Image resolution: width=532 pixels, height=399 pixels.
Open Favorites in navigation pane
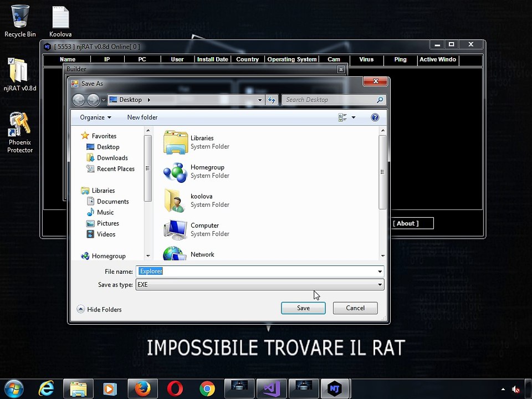click(99, 136)
